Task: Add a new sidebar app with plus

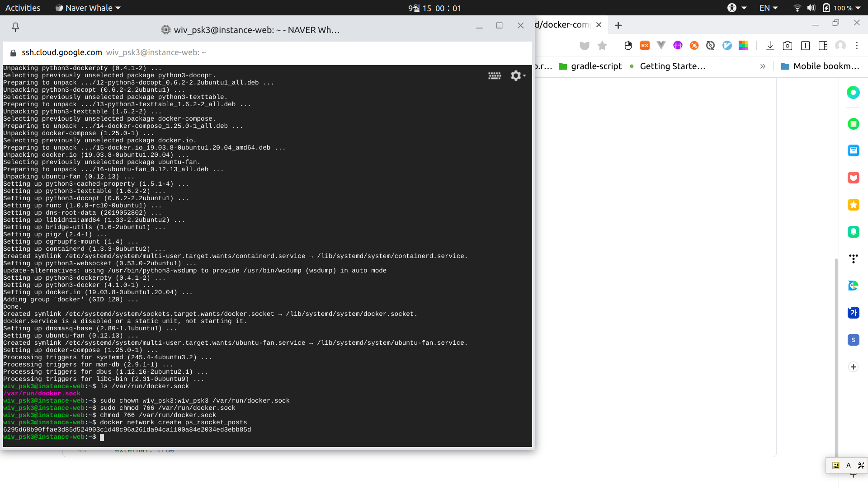Action: pyautogui.click(x=853, y=367)
